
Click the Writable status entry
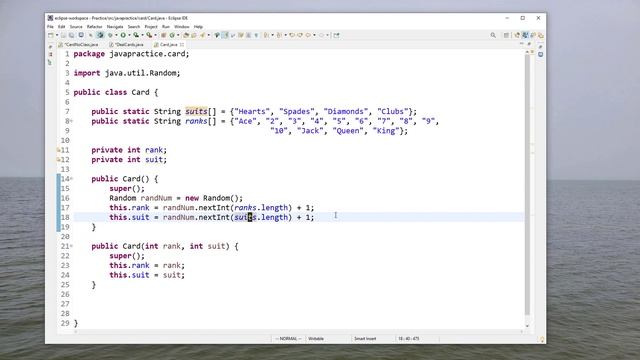[x=316, y=339]
